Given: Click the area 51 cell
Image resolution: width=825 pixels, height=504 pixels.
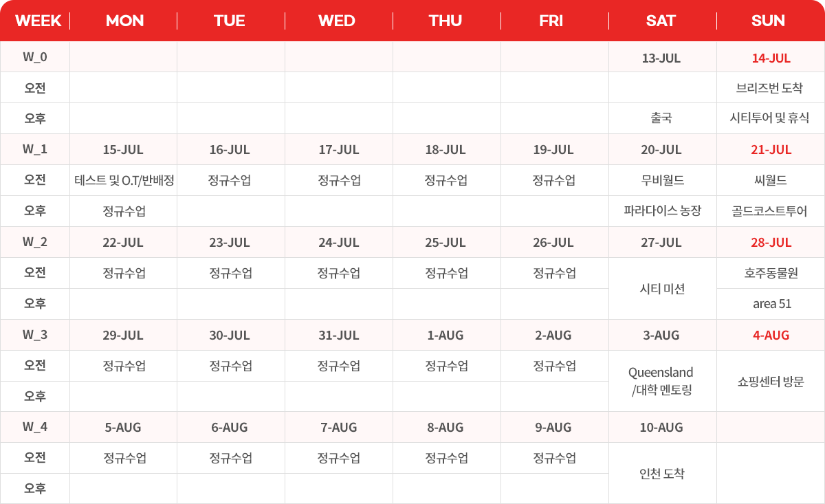Looking at the screenshot, I should click(772, 303).
